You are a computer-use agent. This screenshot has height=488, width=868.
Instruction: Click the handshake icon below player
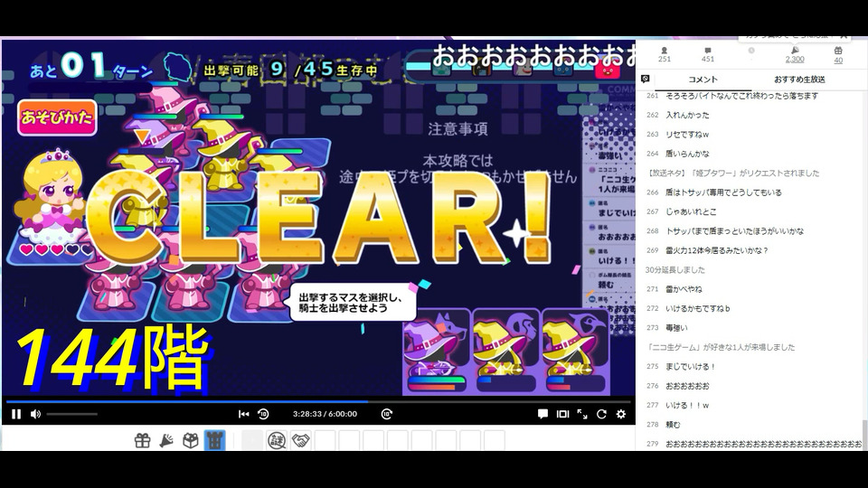point(300,440)
